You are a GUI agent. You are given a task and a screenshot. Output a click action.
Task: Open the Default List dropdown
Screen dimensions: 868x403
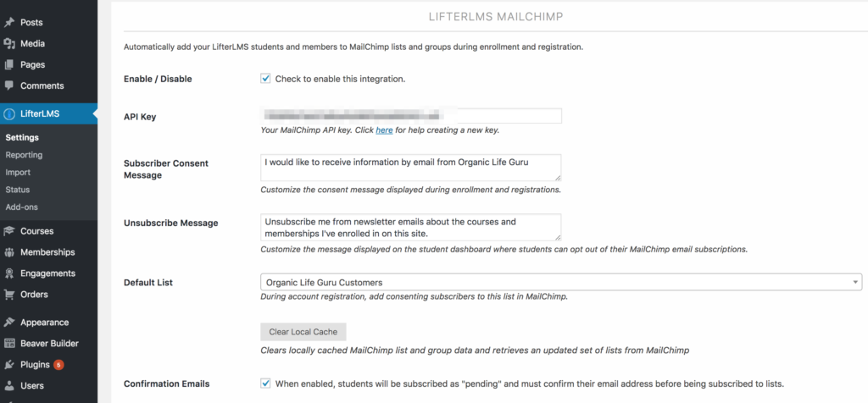(x=561, y=283)
